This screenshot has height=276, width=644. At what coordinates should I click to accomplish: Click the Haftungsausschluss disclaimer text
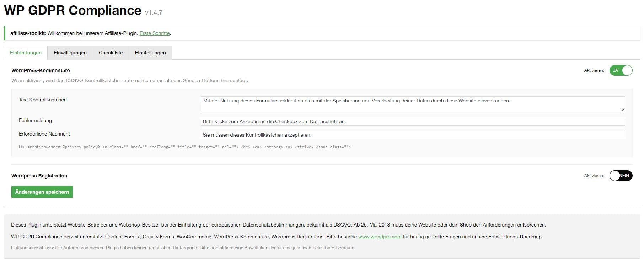183,248
